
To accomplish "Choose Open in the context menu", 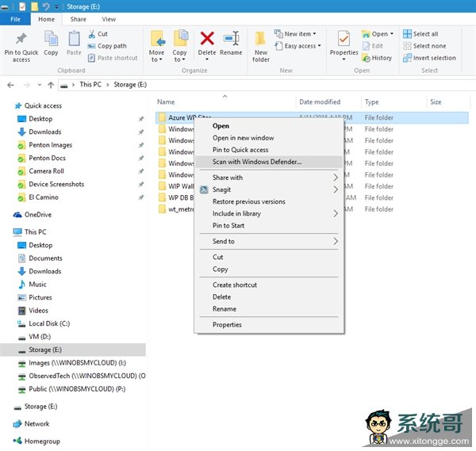I will (x=269, y=126).
